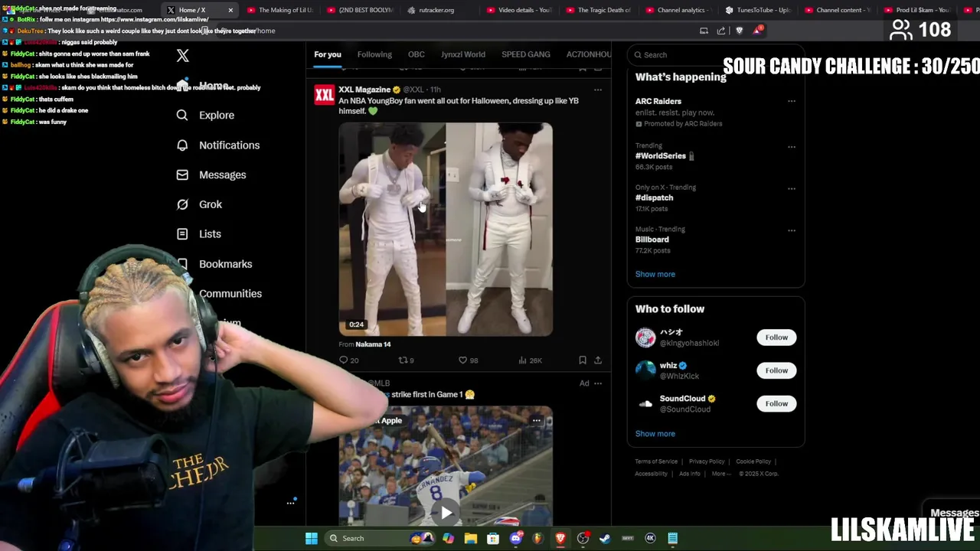Image resolution: width=980 pixels, height=551 pixels.
Task: Open the Cookie Policy link
Action: 753,461
